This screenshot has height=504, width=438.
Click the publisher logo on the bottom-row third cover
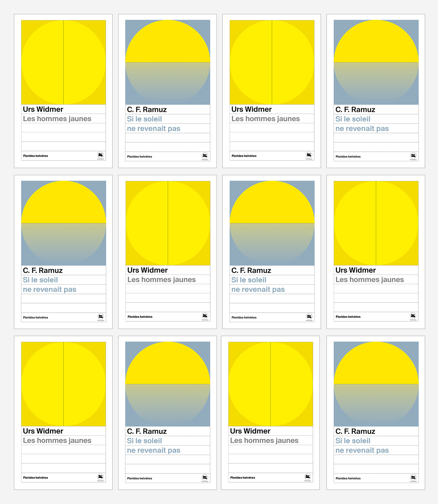click(307, 477)
